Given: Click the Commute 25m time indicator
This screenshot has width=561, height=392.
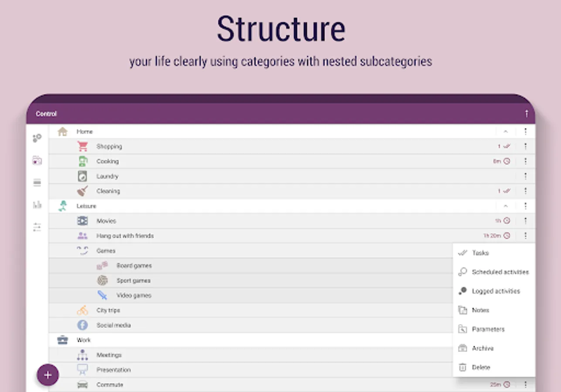Looking at the screenshot, I should pyautogui.click(x=500, y=385).
